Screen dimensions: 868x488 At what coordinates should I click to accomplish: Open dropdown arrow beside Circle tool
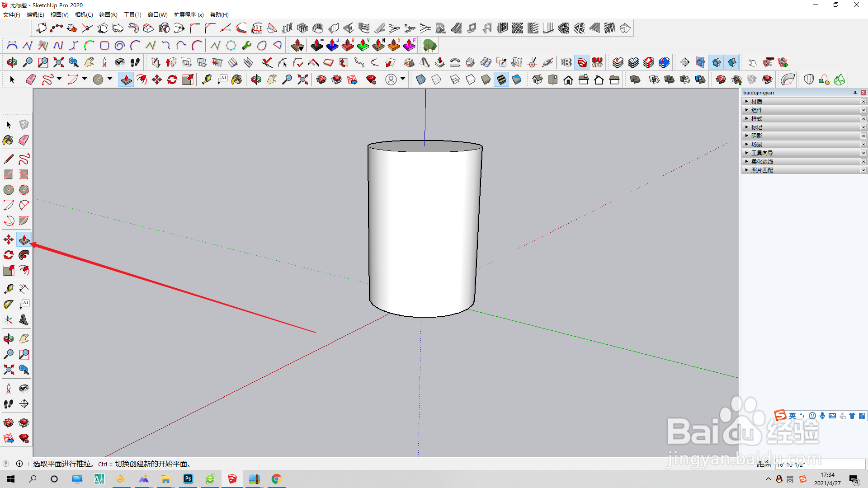[x=110, y=79]
